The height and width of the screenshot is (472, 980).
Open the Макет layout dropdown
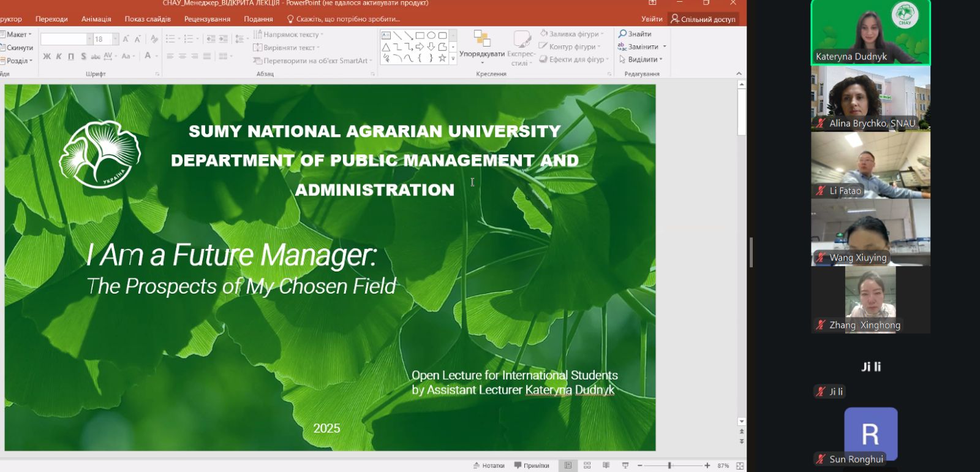click(17, 34)
